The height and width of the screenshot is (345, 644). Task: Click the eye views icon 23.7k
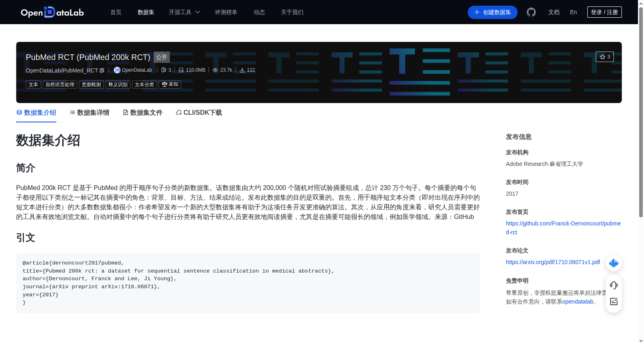[x=215, y=70]
